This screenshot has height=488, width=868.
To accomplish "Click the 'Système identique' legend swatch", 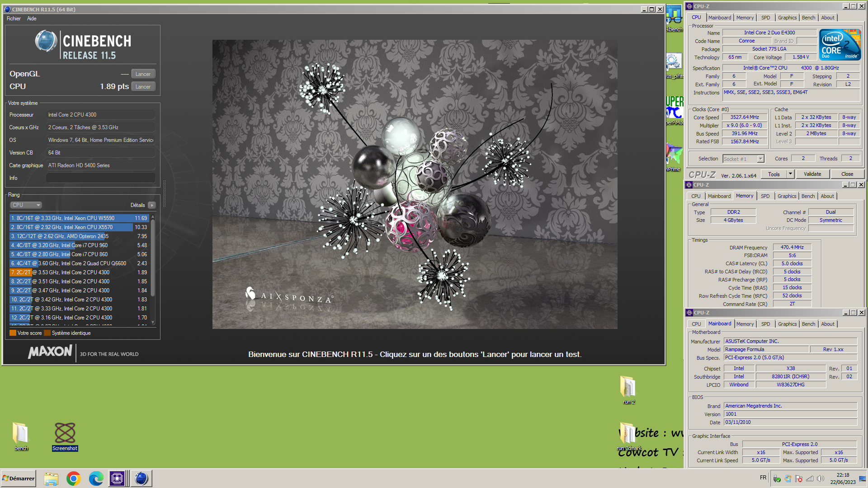I will pos(47,333).
